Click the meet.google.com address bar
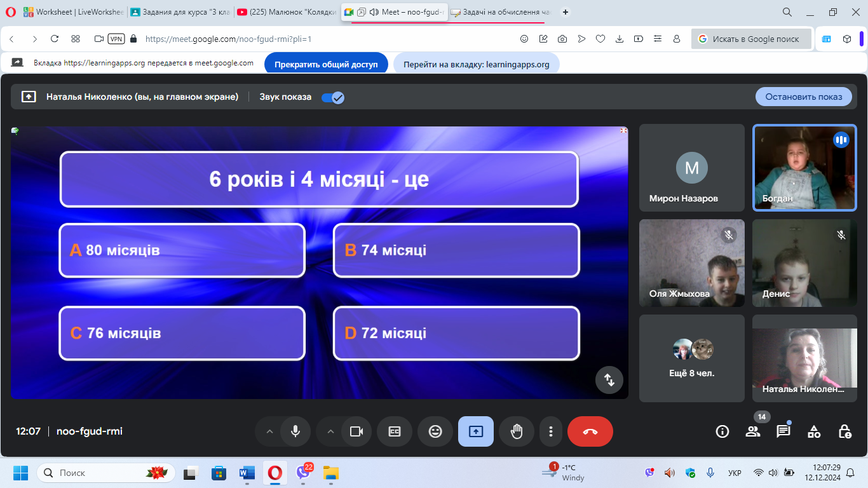 tap(324, 39)
